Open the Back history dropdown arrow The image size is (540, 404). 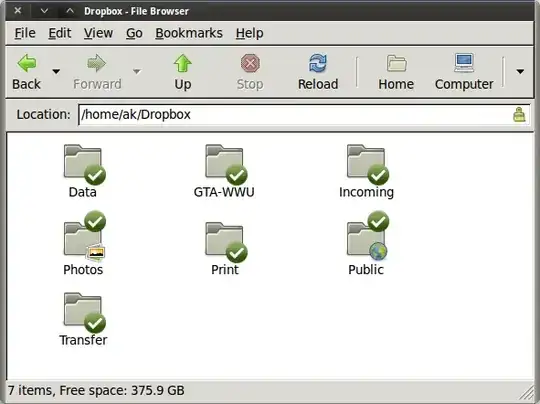coord(56,71)
